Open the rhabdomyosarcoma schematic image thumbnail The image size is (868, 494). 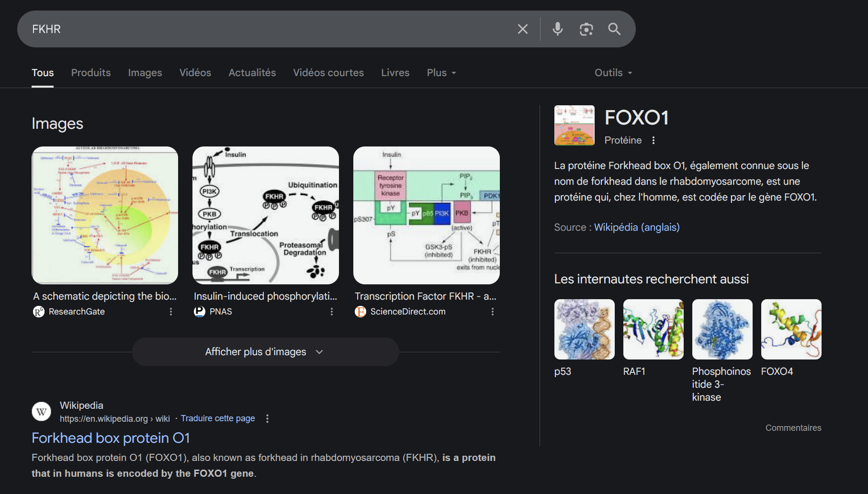click(x=105, y=215)
